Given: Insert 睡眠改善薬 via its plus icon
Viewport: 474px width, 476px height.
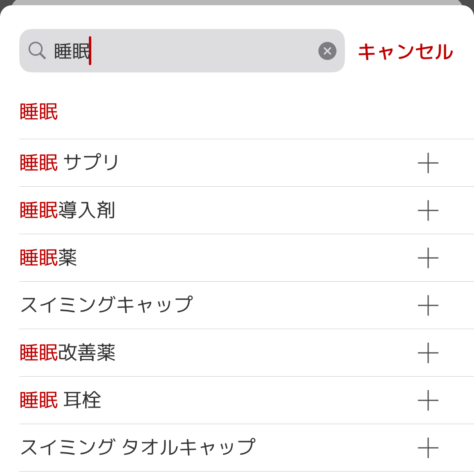Looking at the screenshot, I should (x=428, y=353).
